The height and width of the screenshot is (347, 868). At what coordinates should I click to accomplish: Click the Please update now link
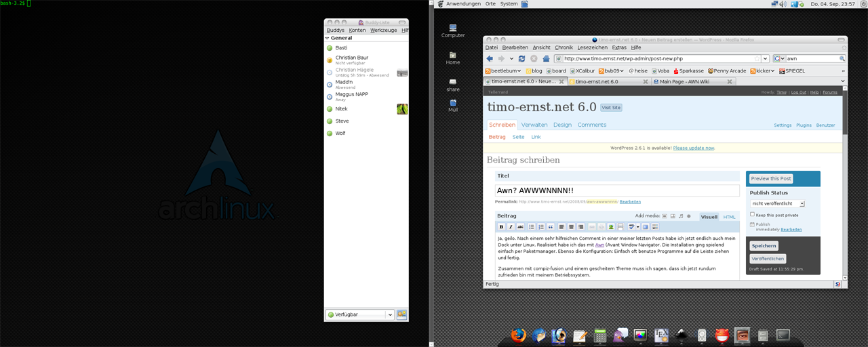coord(693,148)
